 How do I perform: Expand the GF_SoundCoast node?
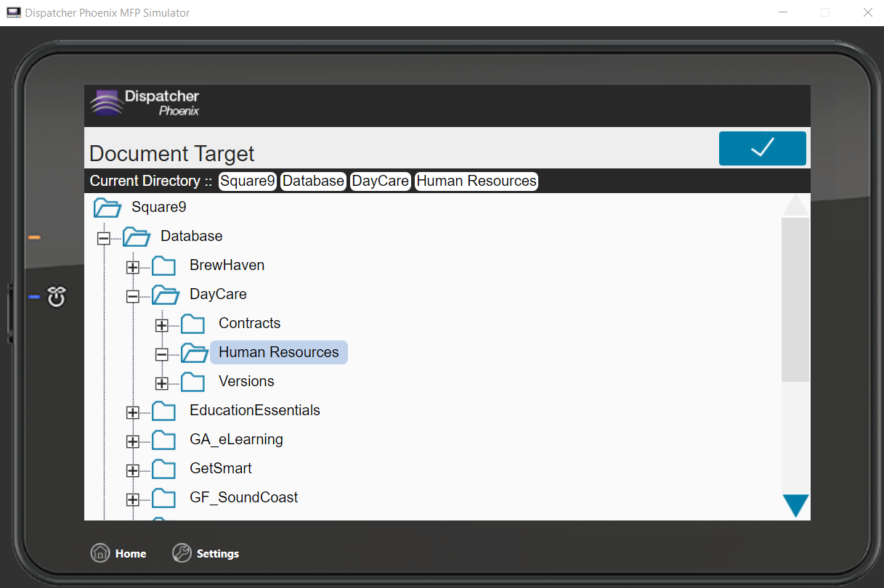[132, 499]
